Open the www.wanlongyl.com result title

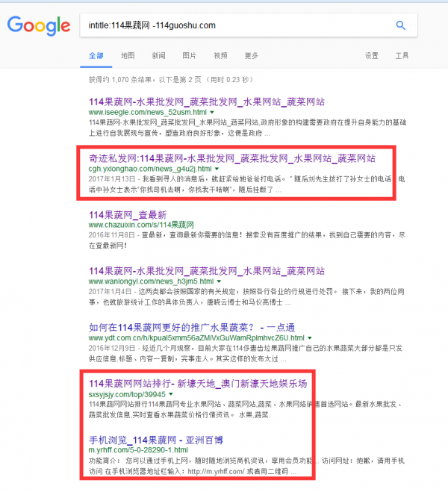207,271
